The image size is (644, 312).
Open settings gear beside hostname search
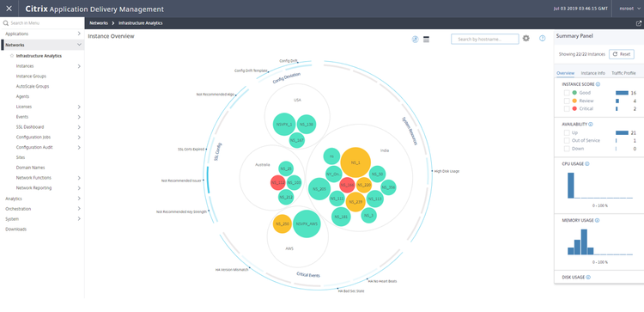526,39
